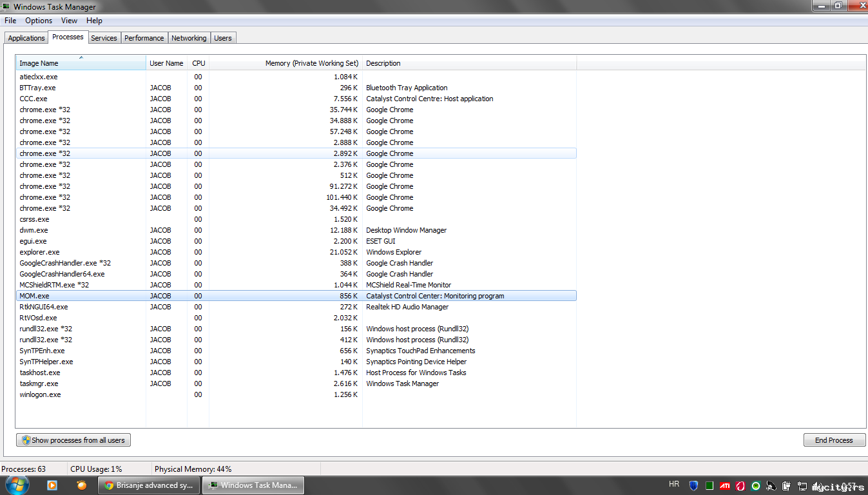Screen dimensions: 868x495
Task: Click the 'Processes: 63' status text
Action: tap(23, 469)
